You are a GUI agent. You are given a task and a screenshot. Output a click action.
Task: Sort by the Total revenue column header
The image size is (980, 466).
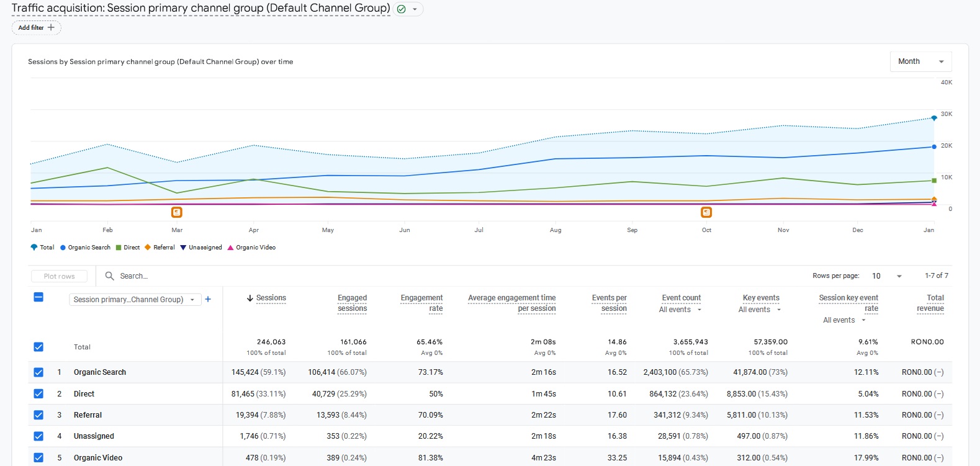930,303
